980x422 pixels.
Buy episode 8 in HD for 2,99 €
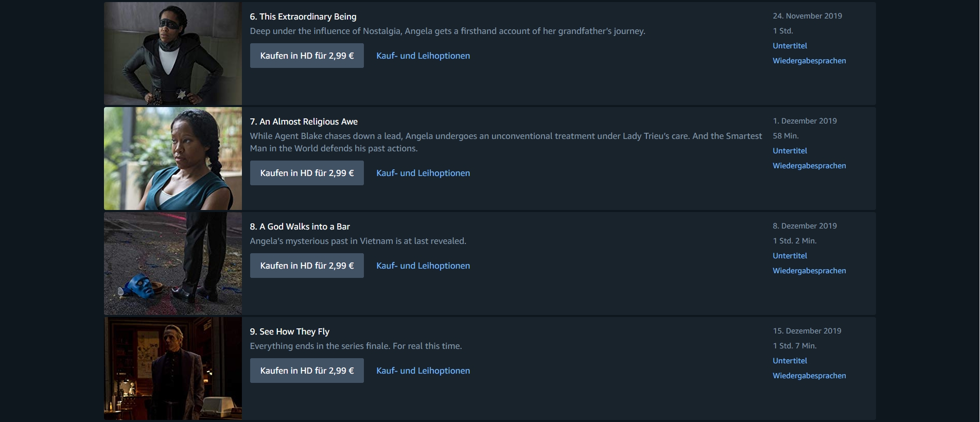click(x=307, y=266)
